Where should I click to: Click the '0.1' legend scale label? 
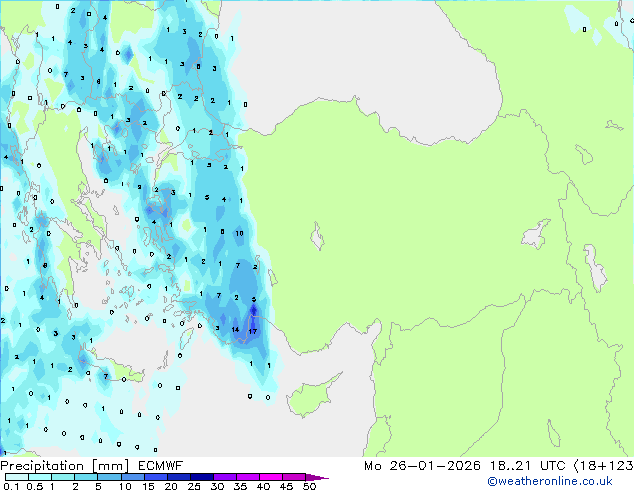(11, 486)
